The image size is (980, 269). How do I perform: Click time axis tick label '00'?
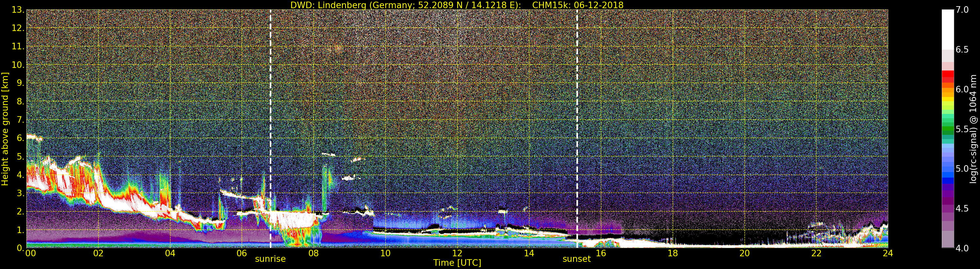[30, 253]
